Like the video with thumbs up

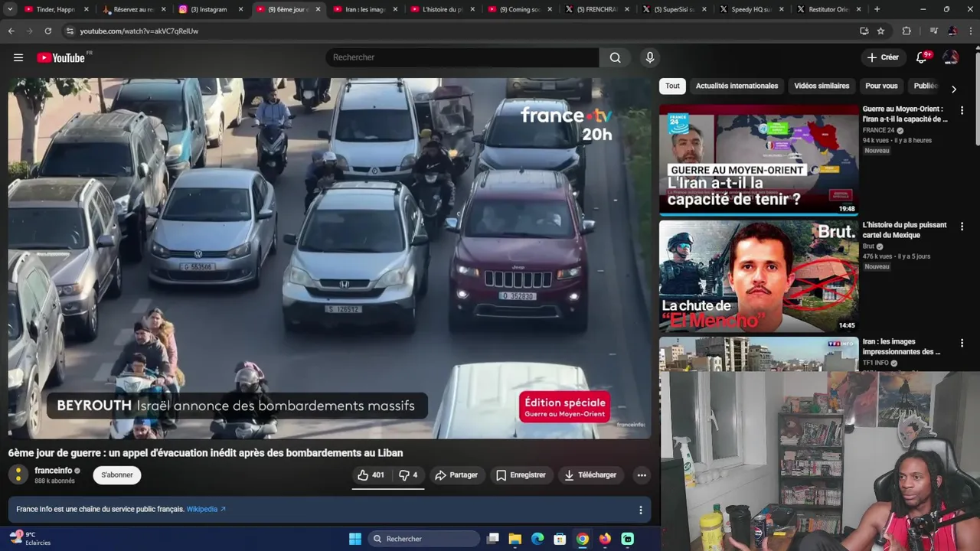click(x=371, y=475)
